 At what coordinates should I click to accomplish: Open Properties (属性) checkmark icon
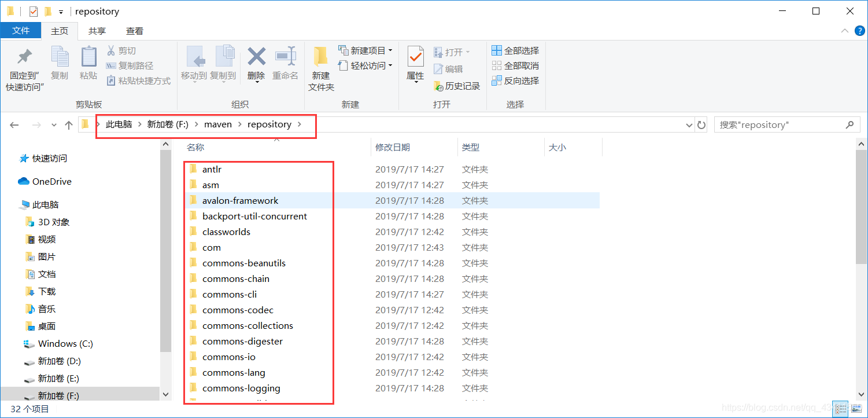click(x=415, y=57)
